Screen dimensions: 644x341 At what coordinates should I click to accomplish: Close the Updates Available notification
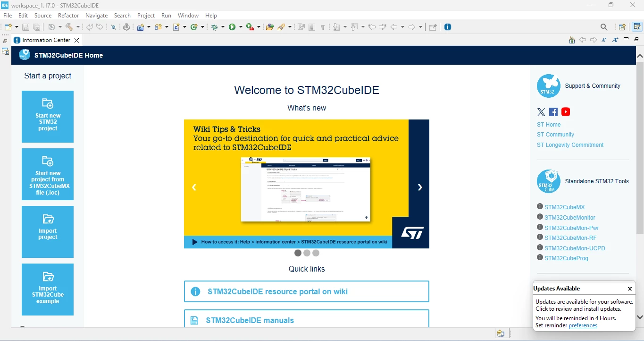coord(629,289)
